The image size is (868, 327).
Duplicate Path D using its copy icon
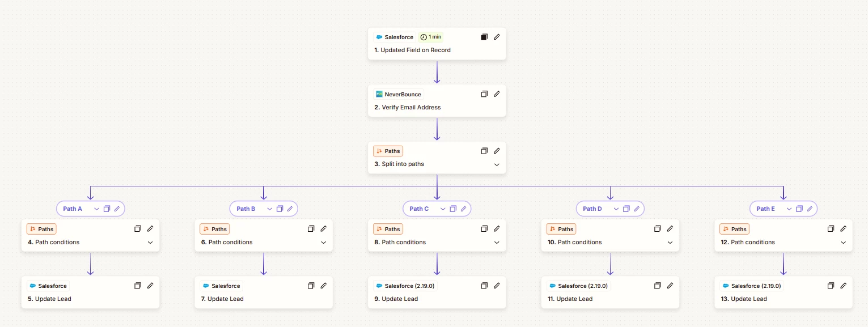pos(626,209)
